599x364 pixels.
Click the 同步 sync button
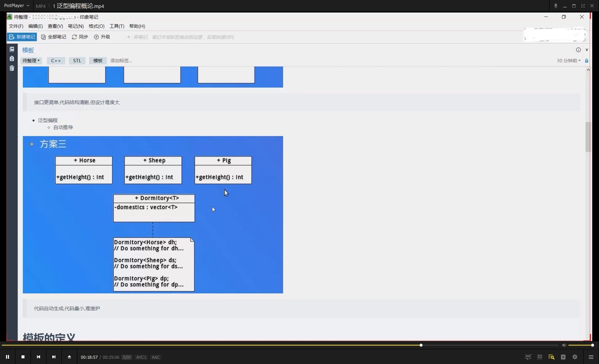pyautogui.click(x=80, y=37)
